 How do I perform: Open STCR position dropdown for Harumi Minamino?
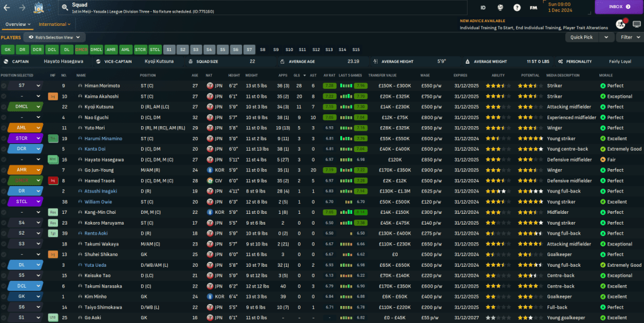[25, 138]
